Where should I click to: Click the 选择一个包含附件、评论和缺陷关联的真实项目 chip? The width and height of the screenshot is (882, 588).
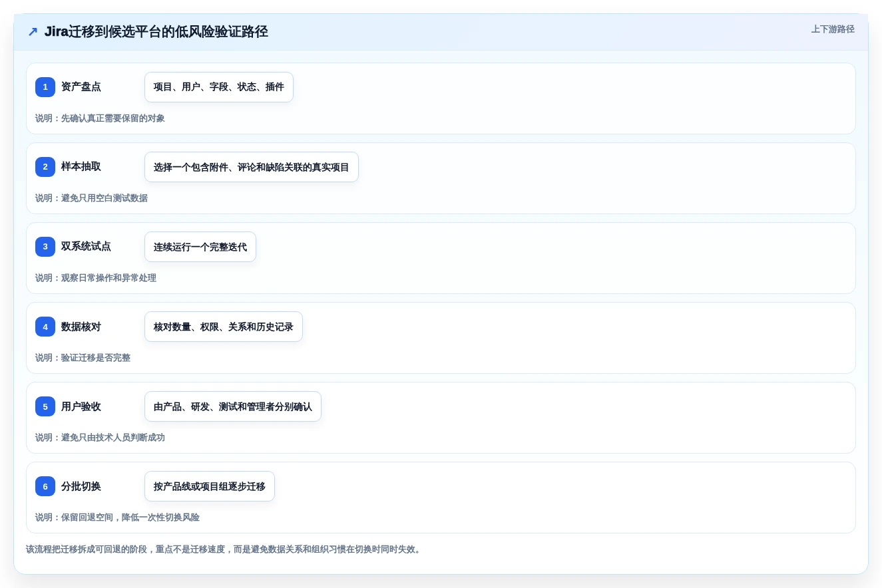click(x=252, y=167)
